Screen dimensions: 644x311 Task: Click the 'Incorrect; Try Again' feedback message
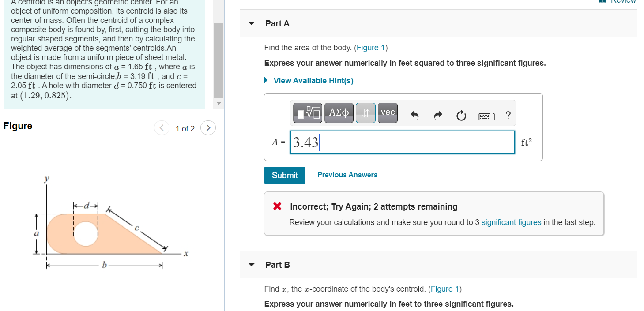[373, 206]
